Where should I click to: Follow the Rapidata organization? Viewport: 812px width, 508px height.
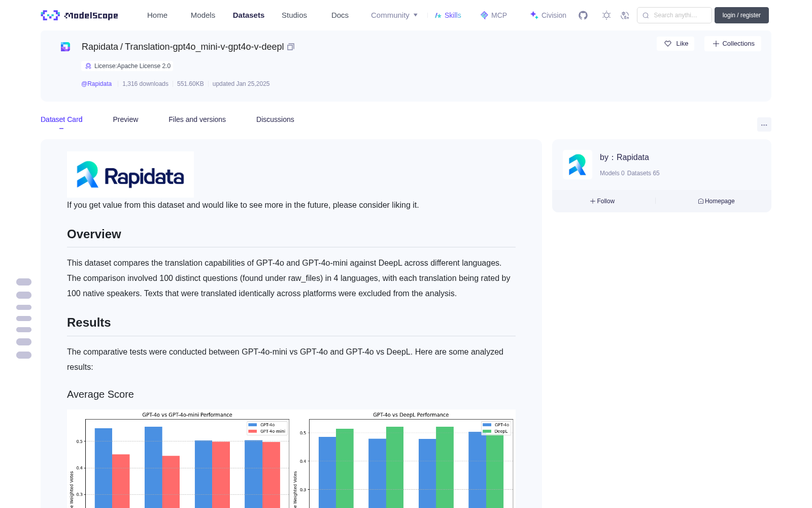(602, 201)
